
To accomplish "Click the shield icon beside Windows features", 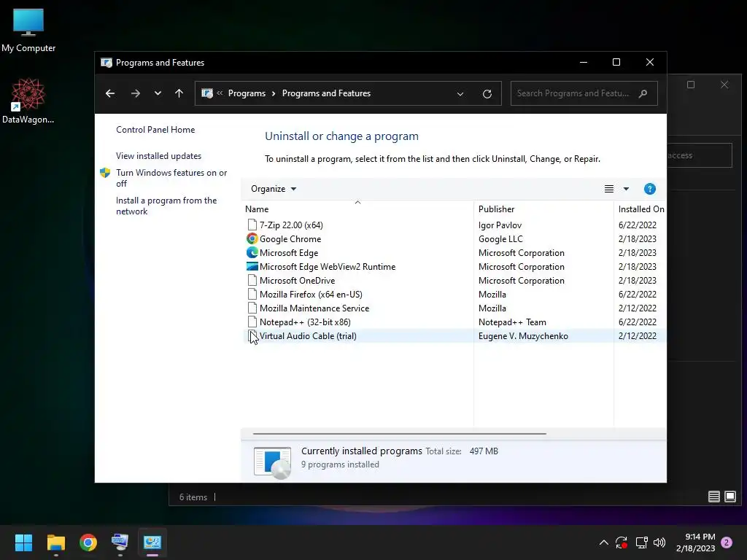I will tap(105, 173).
